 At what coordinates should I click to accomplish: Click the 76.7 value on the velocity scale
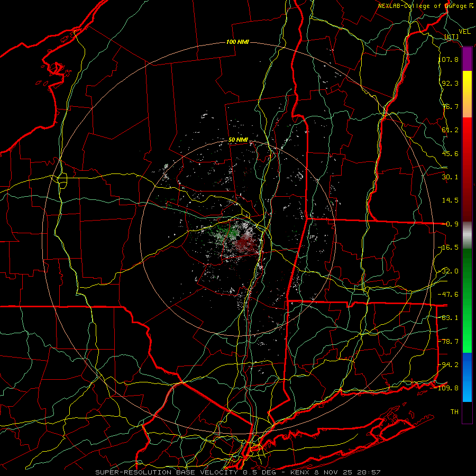tap(450, 106)
